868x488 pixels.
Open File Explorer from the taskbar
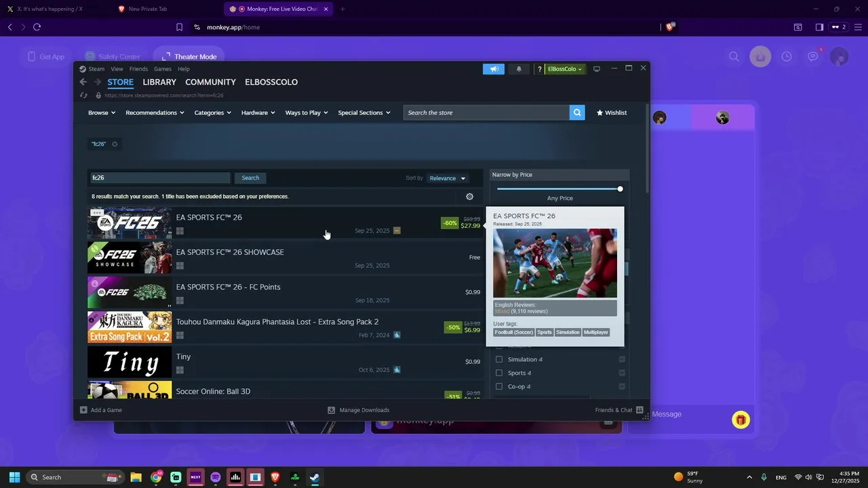coord(136,477)
